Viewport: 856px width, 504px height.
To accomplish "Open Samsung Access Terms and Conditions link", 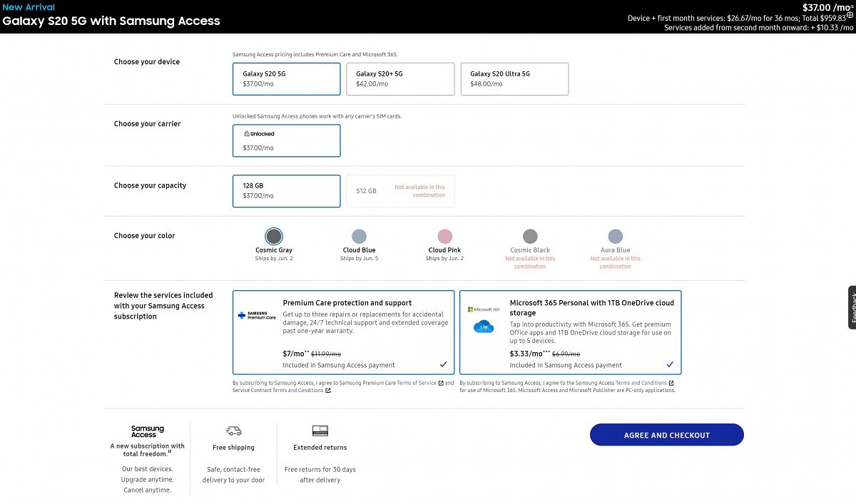I will click(641, 383).
